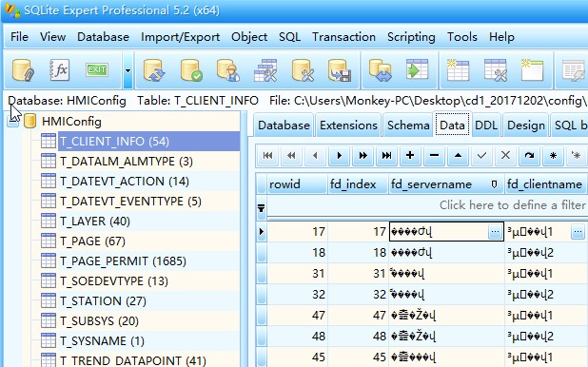Open ellipsis editor for row 17 servername
The width and height of the screenshot is (588, 367).
pos(495,232)
